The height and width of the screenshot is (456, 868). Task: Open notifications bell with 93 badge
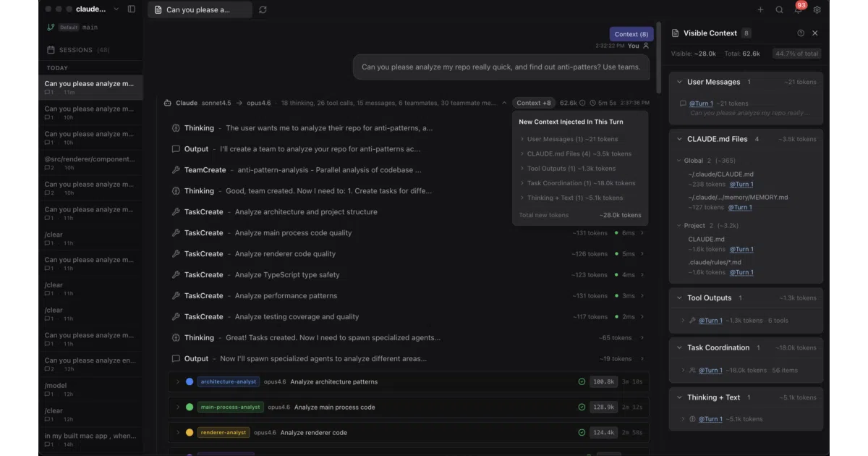[799, 8]
